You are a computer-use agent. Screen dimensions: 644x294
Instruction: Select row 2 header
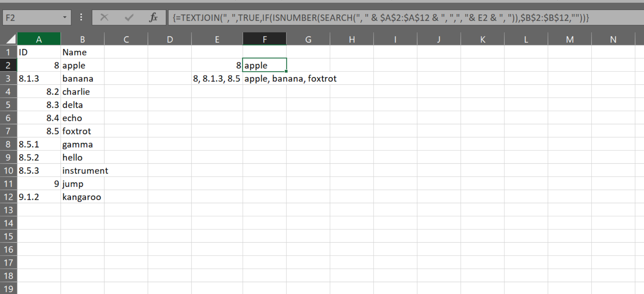click(x=8, y=65)
